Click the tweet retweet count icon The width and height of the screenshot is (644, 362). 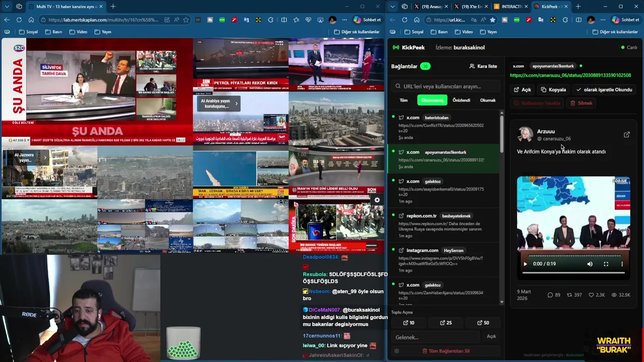click(x=570, y=295)
